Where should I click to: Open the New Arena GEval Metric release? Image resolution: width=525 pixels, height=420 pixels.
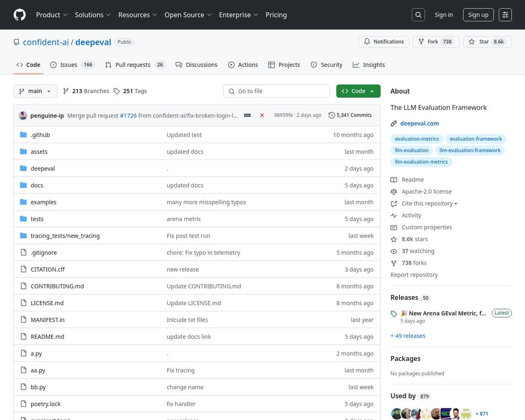coord(443,314)
